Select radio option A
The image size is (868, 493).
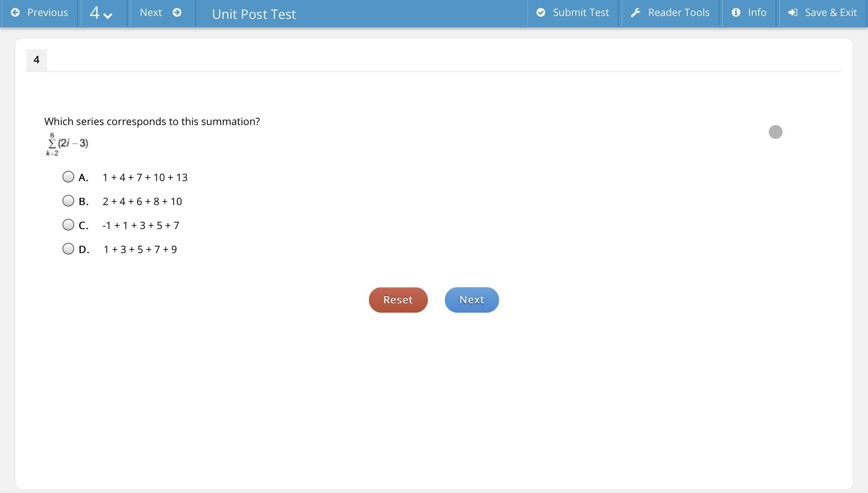pyautogui.click(x=68, y=177)
